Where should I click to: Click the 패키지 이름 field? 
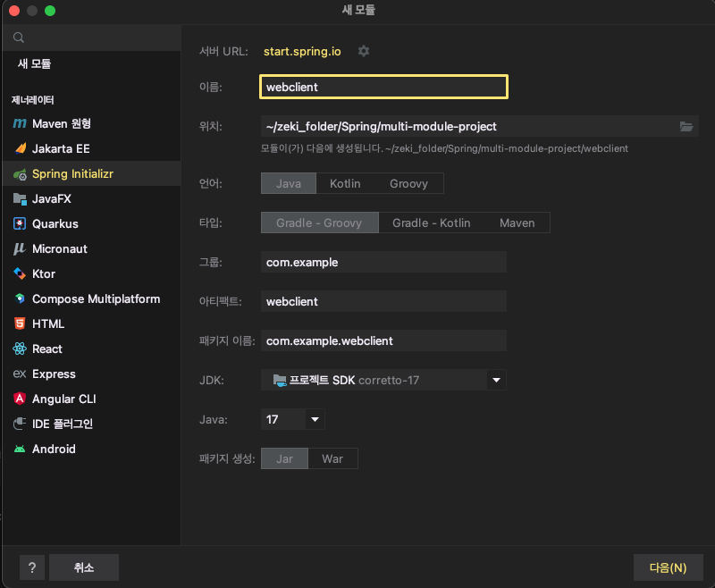[x=383, y=340]
